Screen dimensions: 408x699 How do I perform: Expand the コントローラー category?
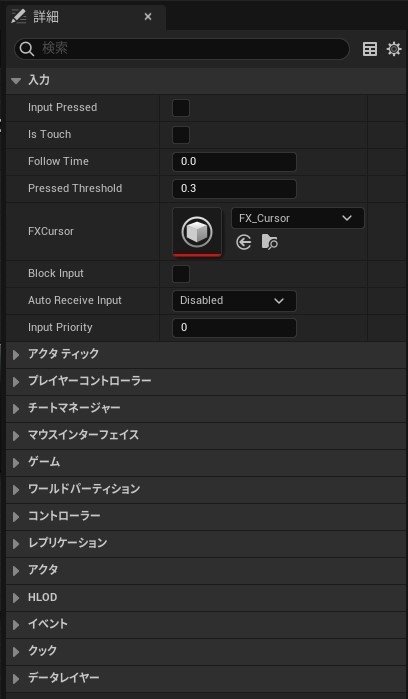(16, 517)
